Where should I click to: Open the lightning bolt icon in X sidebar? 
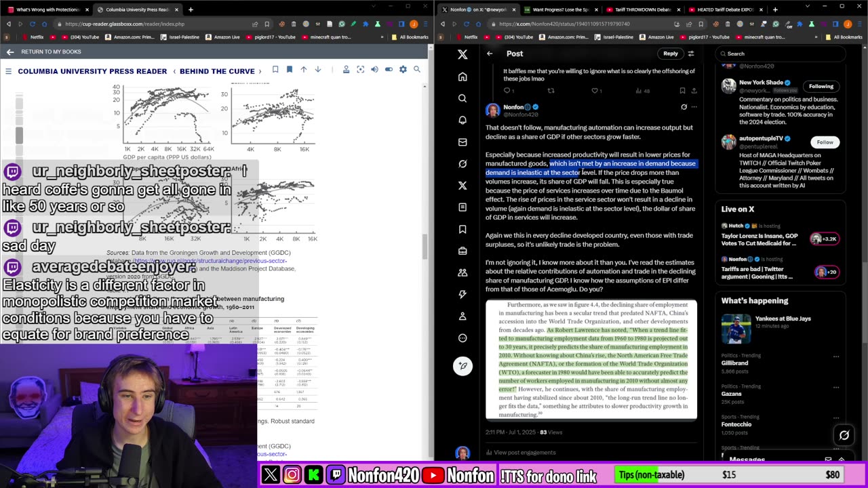pos(462,294)
